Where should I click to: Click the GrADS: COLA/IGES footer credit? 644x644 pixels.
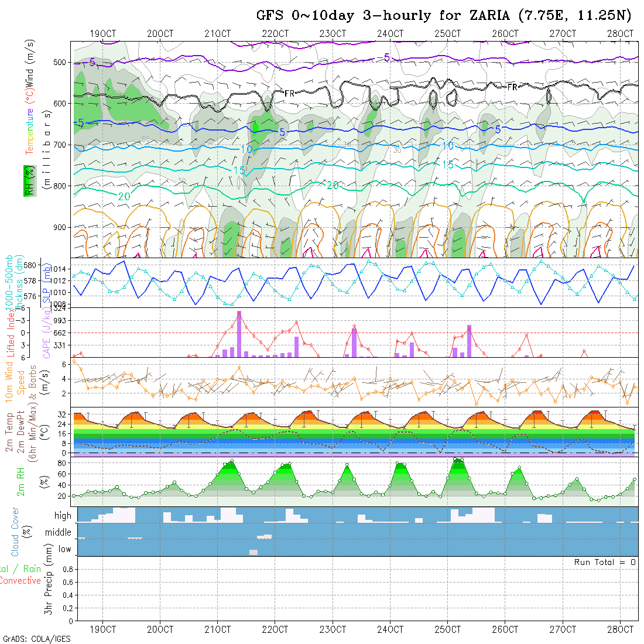(36, 639)
